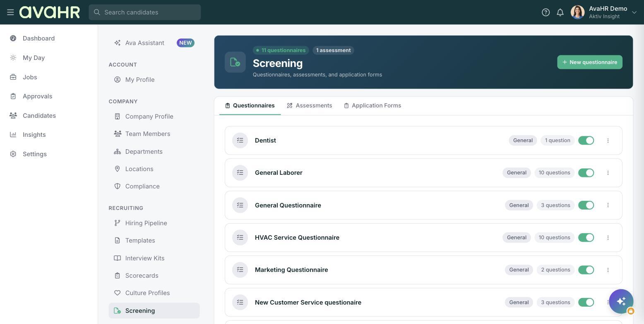
Task: Open the floating Ava sparkle assistant button
Action: point(621,301)
